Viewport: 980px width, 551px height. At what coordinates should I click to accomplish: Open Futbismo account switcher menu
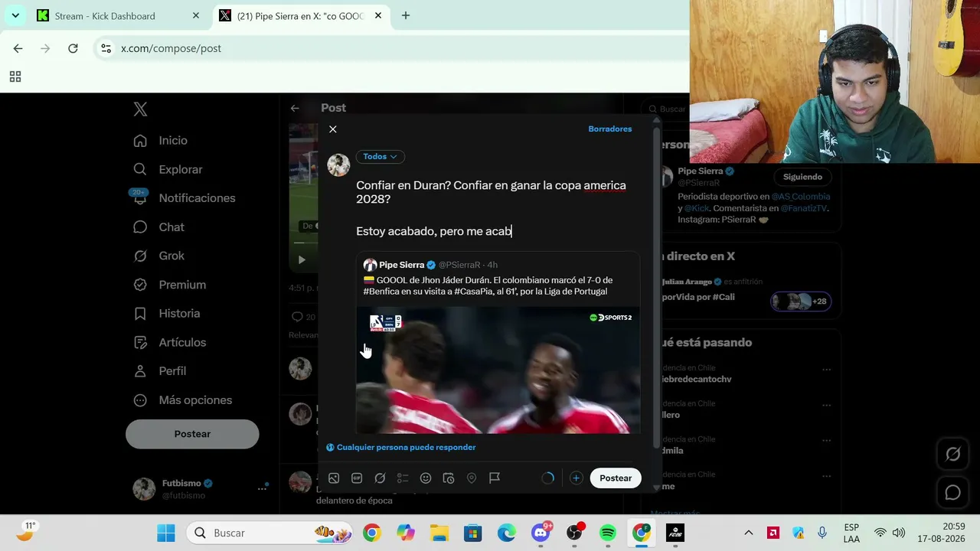pyautogui.click(x=200, y=488)
